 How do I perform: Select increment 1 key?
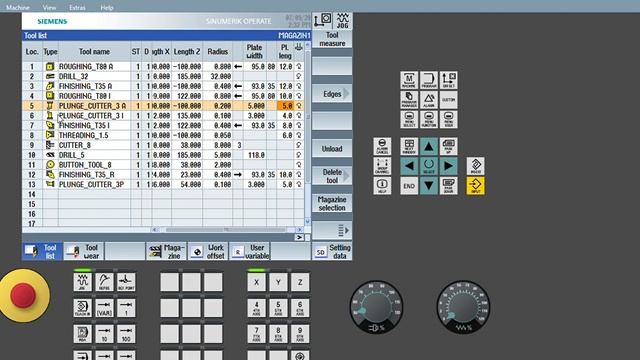(x=126, y=308)
